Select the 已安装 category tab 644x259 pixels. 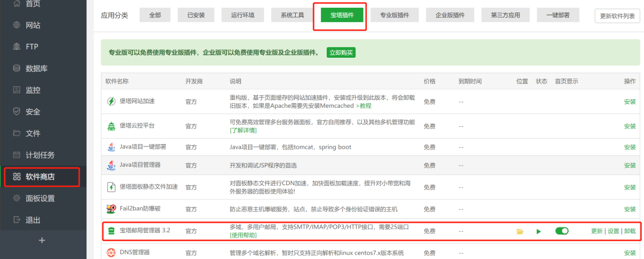[196, 15]
